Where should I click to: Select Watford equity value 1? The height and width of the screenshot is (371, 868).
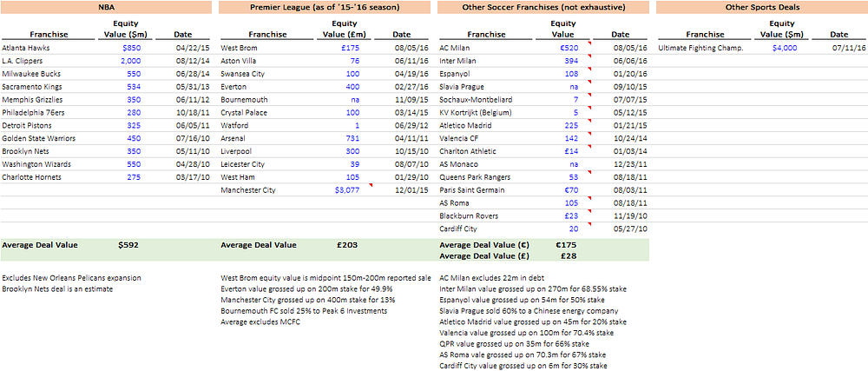(358, 126)
